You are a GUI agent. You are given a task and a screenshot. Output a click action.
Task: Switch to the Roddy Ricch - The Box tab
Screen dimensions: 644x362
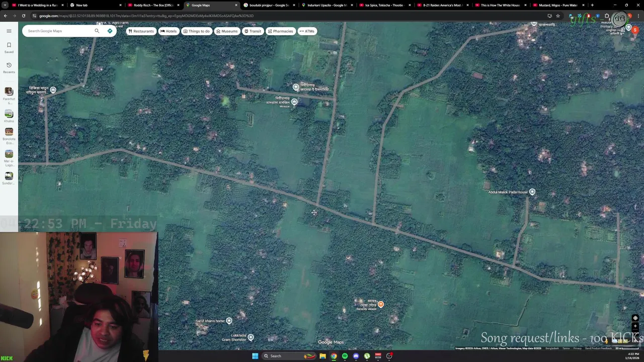tap(153, 5)
